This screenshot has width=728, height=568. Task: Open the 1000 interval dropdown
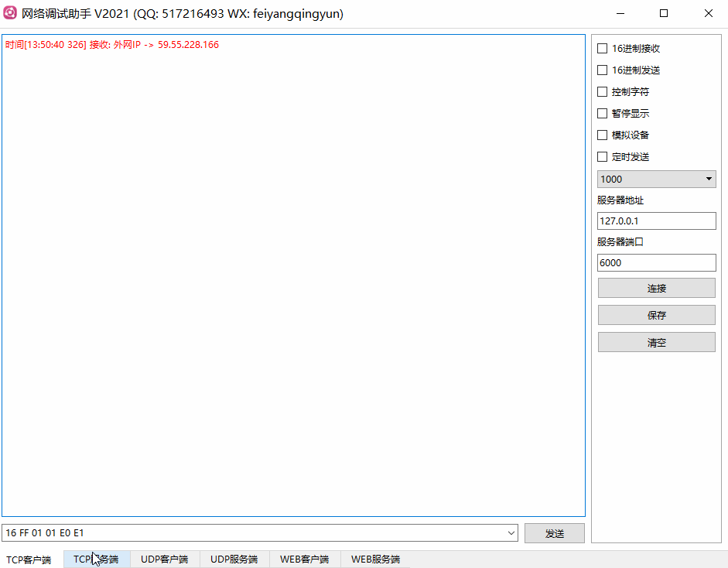pos(656,179)
